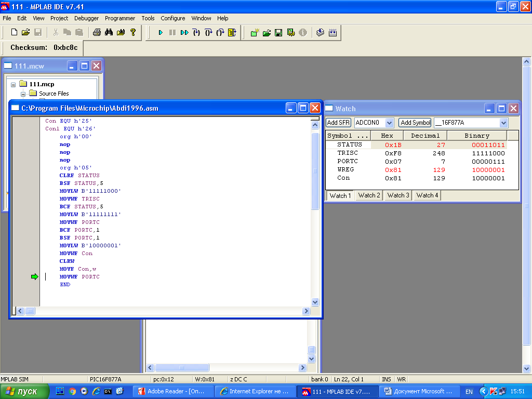Open the Project menu

point(59,18)
